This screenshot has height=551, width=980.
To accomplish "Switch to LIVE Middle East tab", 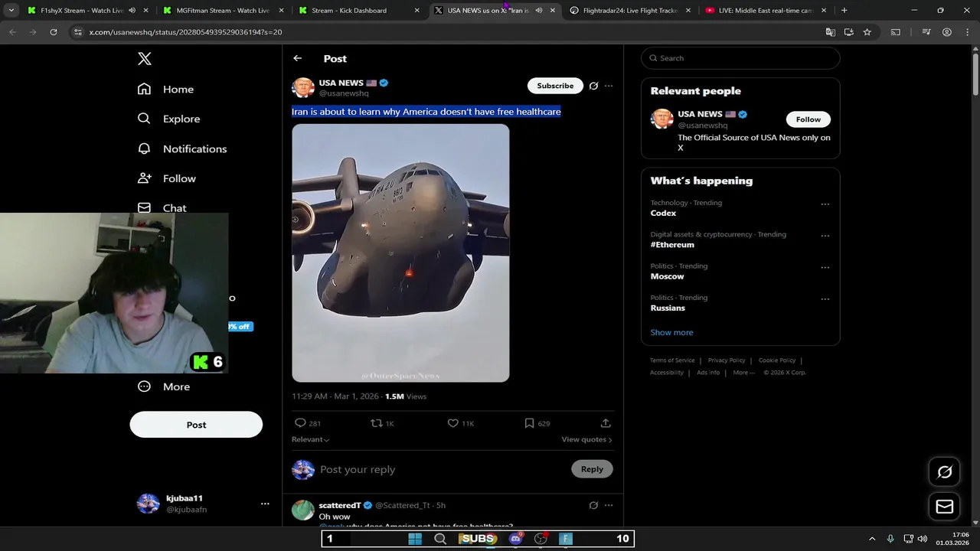I will click(765, 11).
